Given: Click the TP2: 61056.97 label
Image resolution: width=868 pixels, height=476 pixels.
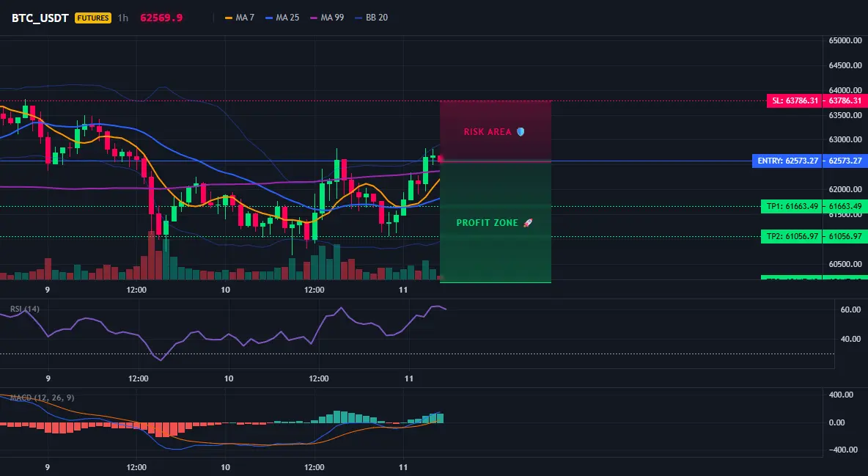Looking at the screenshot, I should pos(792,237).
